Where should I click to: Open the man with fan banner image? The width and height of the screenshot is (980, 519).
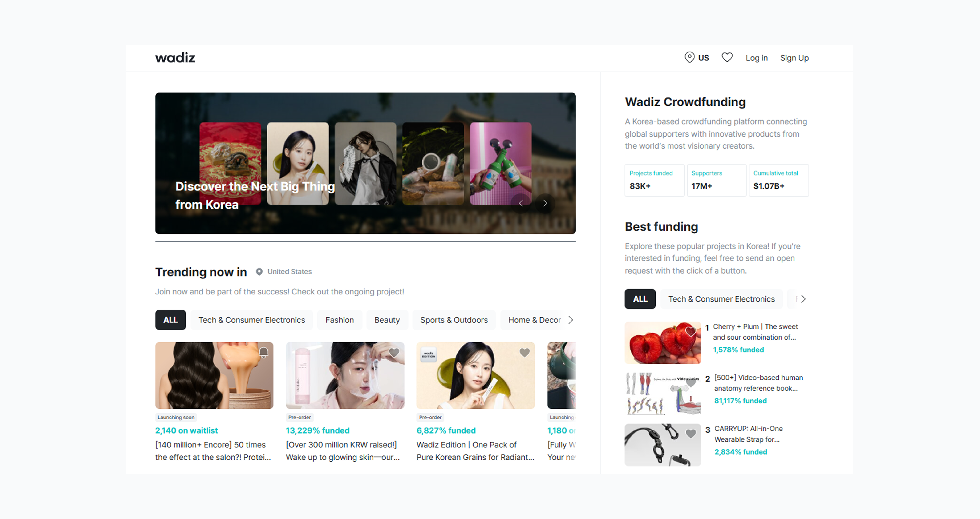tap(365, 163)
